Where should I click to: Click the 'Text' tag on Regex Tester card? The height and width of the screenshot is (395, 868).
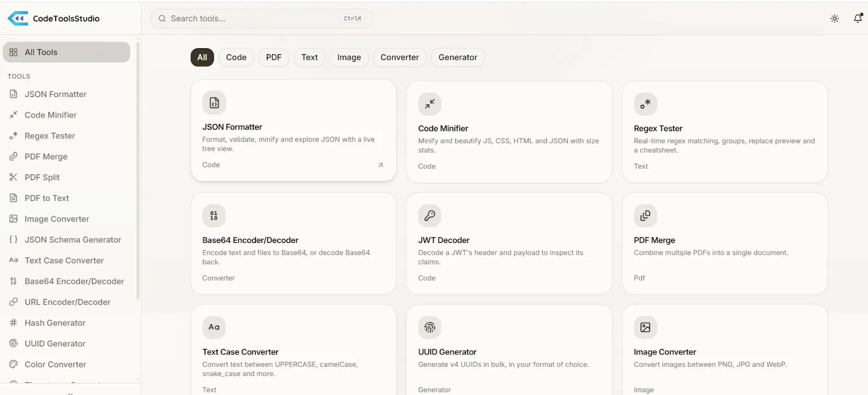pos(641,166)
